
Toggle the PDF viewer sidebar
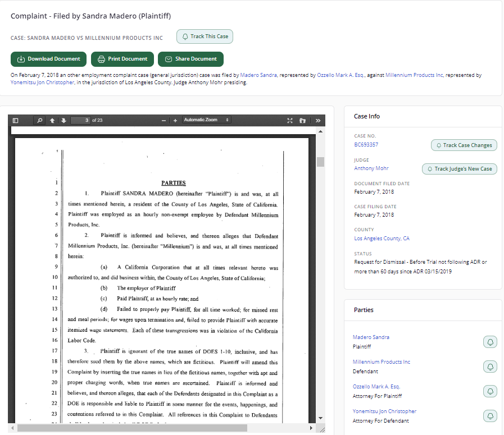tap(15, 120)
